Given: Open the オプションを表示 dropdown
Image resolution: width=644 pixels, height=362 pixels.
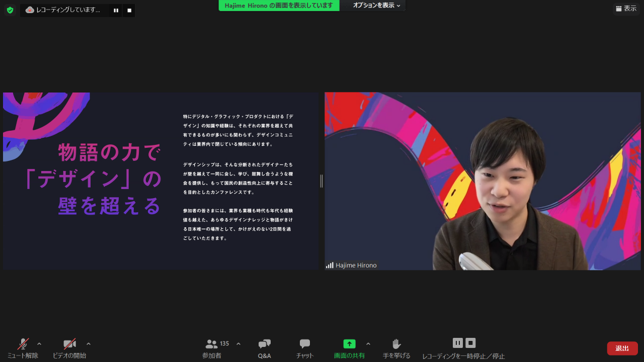Looking at the screenshot, I should pos(376,6).
